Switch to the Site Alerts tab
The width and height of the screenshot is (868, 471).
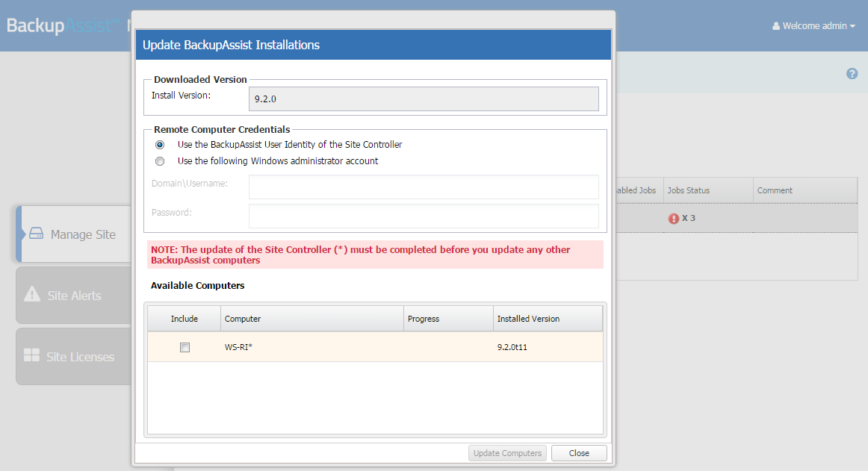74,296
